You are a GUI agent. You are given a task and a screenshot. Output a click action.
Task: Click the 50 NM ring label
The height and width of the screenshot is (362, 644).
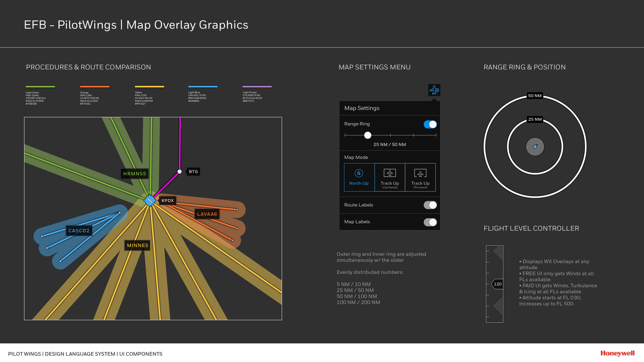(535, 96)
